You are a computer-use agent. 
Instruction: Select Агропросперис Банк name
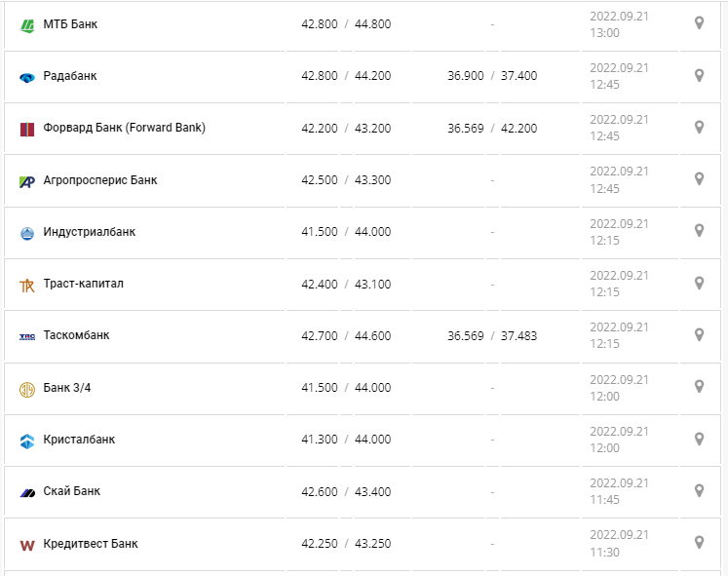pos(100,179)
